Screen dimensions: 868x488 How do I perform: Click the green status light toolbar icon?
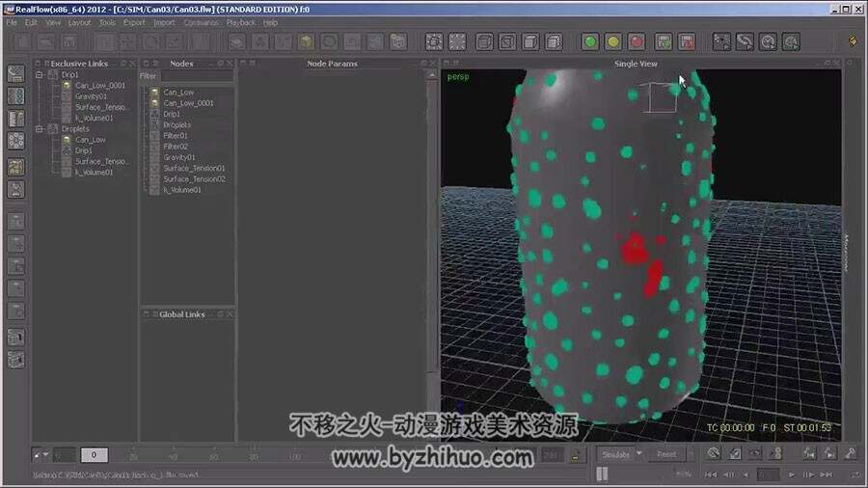[590, 41]
